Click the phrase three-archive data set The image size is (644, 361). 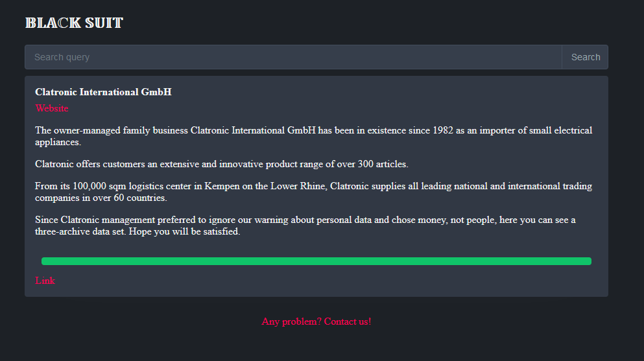coord(80,231)
